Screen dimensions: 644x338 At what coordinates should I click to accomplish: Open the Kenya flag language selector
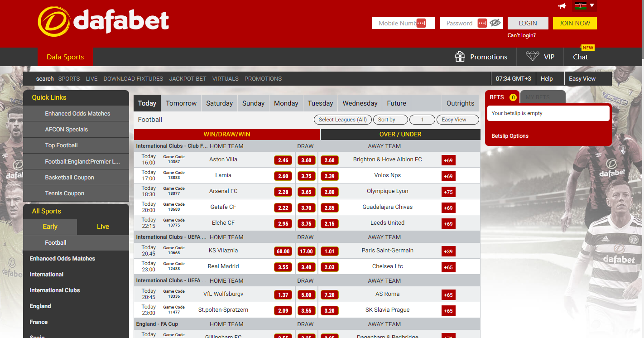click(x=584, y=6)
